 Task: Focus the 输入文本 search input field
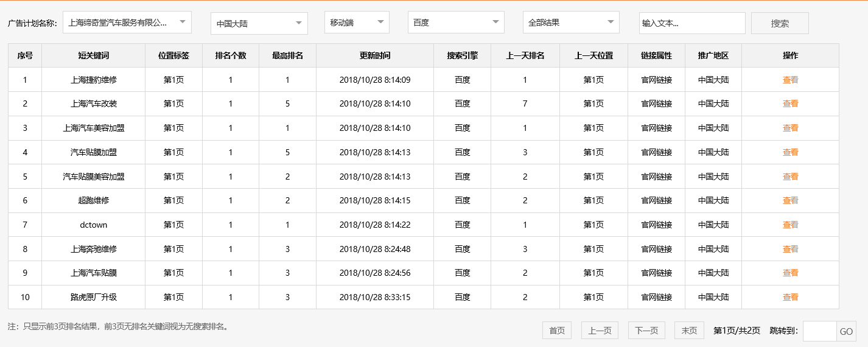(x=692, y=23)
